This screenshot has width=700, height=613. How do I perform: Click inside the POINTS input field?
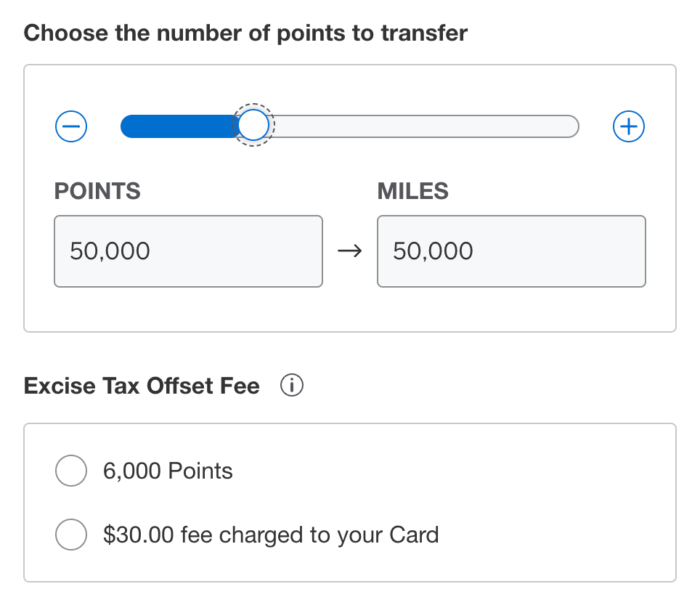point(188,251)
